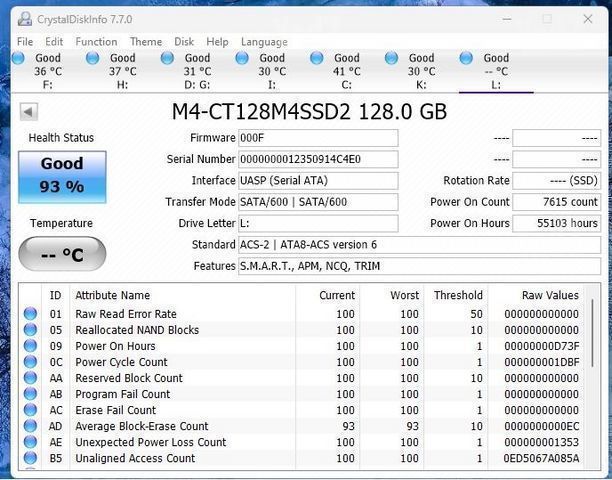Screen dimensions: 612x480
Task: Select the L: drive status orb
Action: [x=466, y=58]
